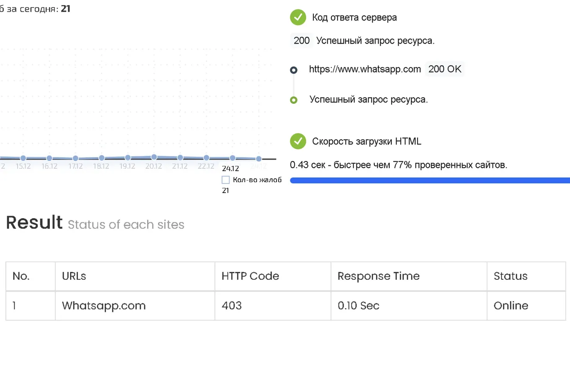Click the Скорость загрузки HTML heading
Viewport: 570px width, 392px height.
point(367,142)
